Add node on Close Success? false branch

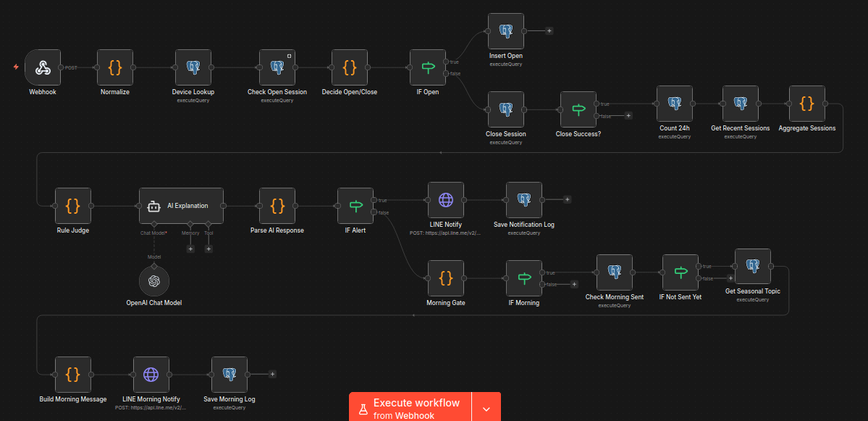[x=628, y=115]
